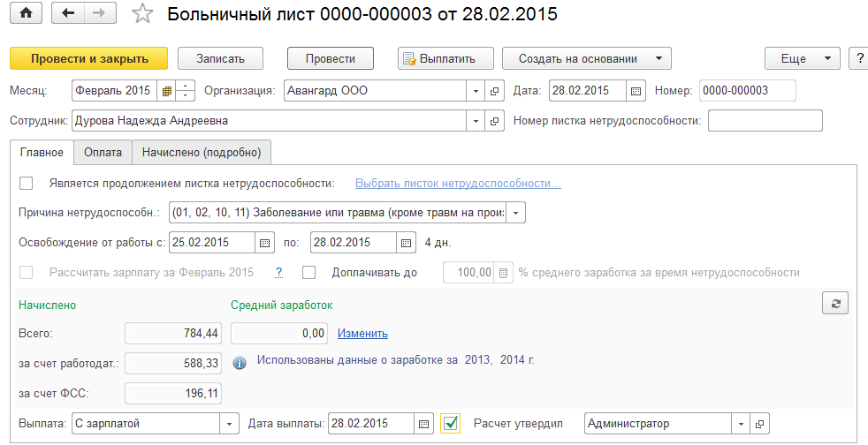
Task: Click the Изменить link for average earnings
Action: point(362,333)
